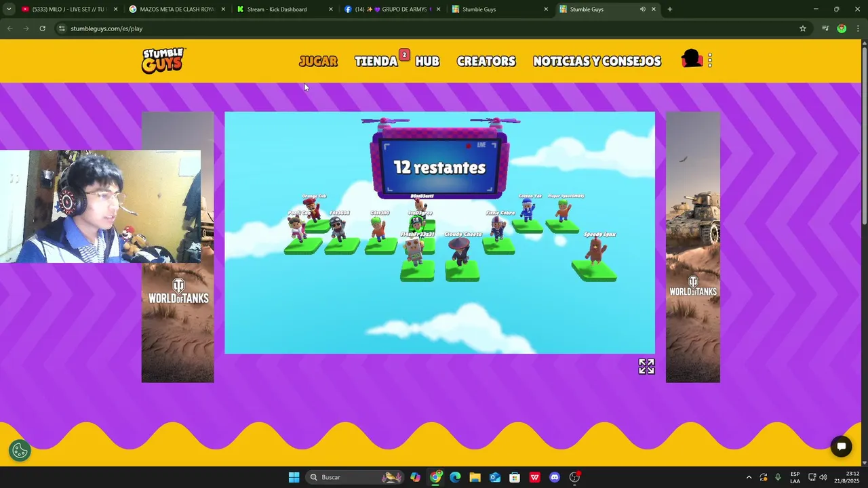The height and width of the screenshot is (488, 868).
Task: Click the page vertical scrollbar
Action: click(x=864, y=136)
